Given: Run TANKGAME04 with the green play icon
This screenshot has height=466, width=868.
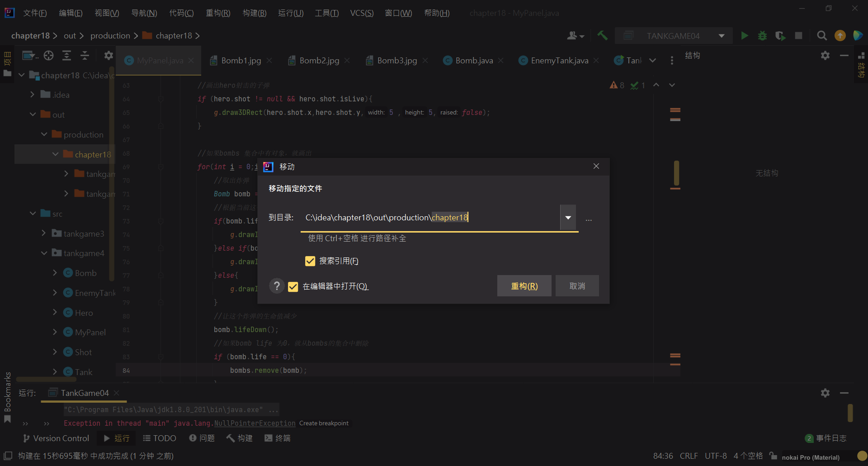Looking at the screenshot, I should point(744,35).
